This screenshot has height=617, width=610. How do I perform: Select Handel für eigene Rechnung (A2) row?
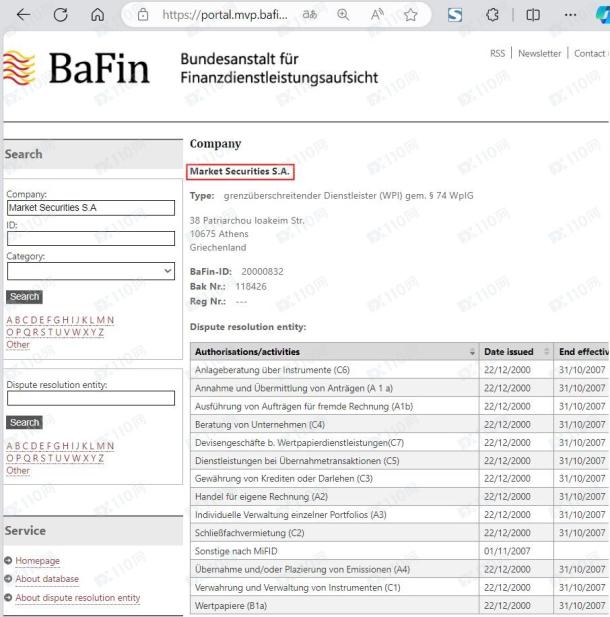point(399,497)
